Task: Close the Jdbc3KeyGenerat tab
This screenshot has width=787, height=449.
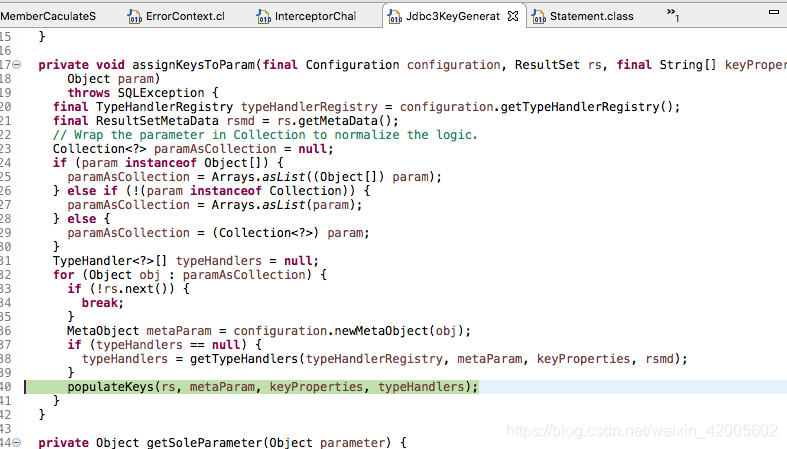Action: point(513,16)
